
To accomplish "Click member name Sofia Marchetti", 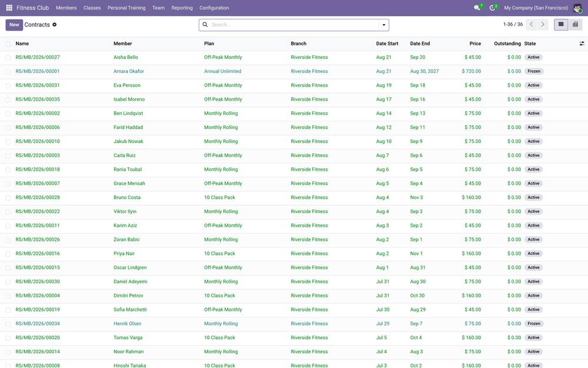I will [x=130, y=310].
